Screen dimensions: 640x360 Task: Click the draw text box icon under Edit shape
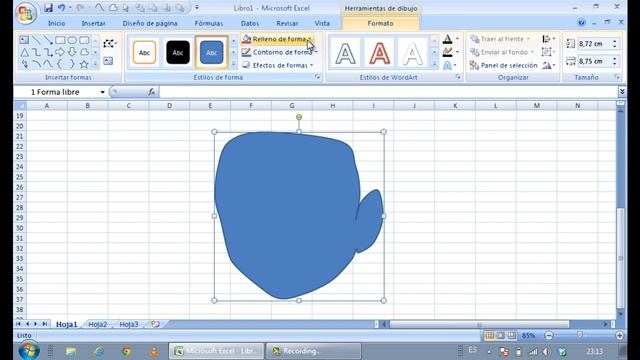108,61
